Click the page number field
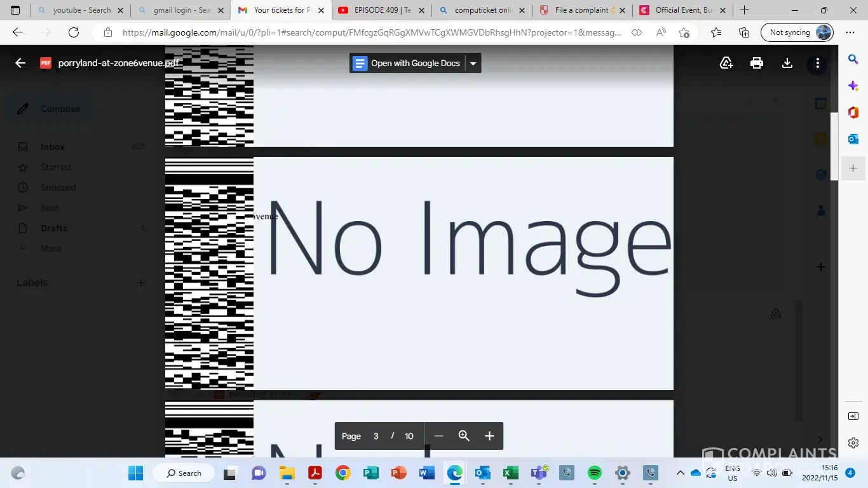This screenshot has height=488, width=868. click(376, 436)
